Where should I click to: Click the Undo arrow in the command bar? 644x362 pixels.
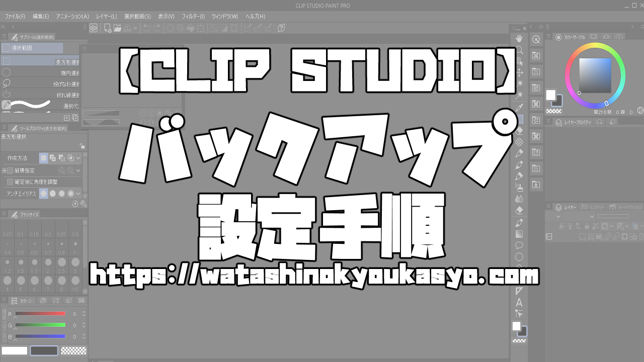click(146, 28)
